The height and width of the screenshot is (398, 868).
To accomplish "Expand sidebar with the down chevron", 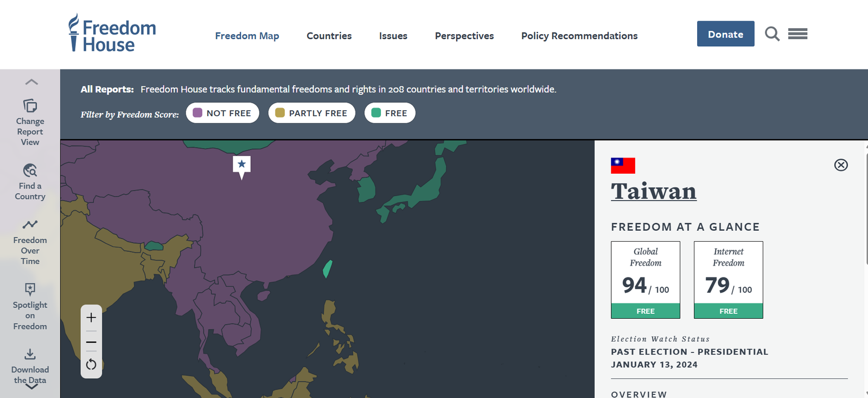I will click(31, 387).
